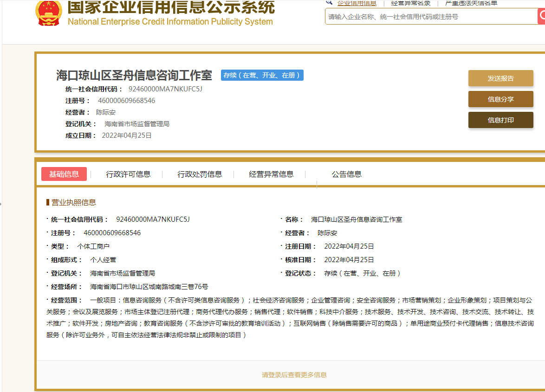Image resolution: width=545 pixels, height=392 pixels.
Task: Click the blue 存续 status badge
Action: tap(262, 75)
